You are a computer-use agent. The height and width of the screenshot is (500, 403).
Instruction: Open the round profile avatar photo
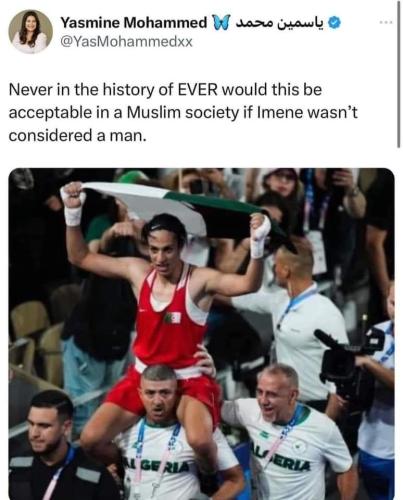coord(31,31)
